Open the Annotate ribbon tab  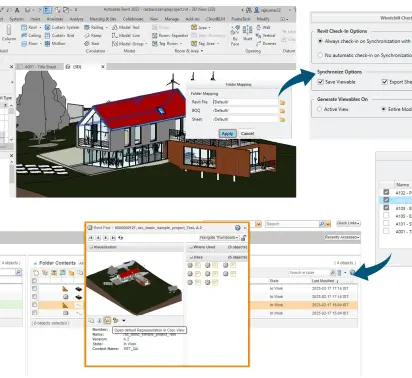point(55,19)
